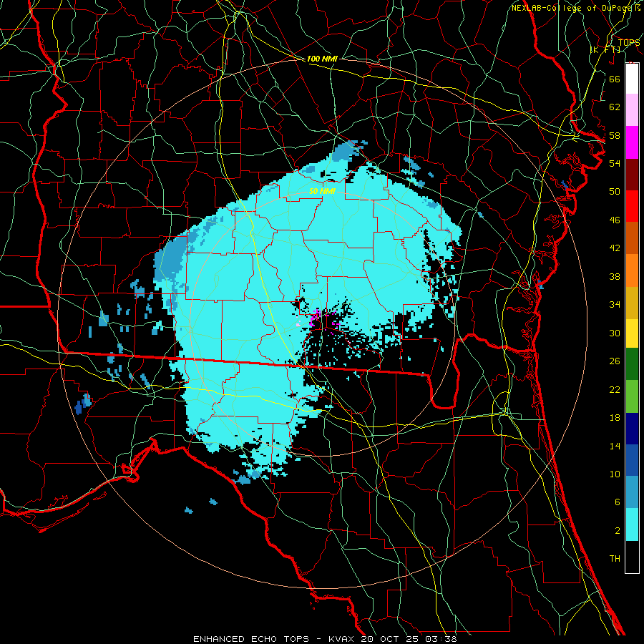The image size is (644, 644).
Task: Click the medium blue legend swatch
Action: pyautogui.click(x=632, y=460)
